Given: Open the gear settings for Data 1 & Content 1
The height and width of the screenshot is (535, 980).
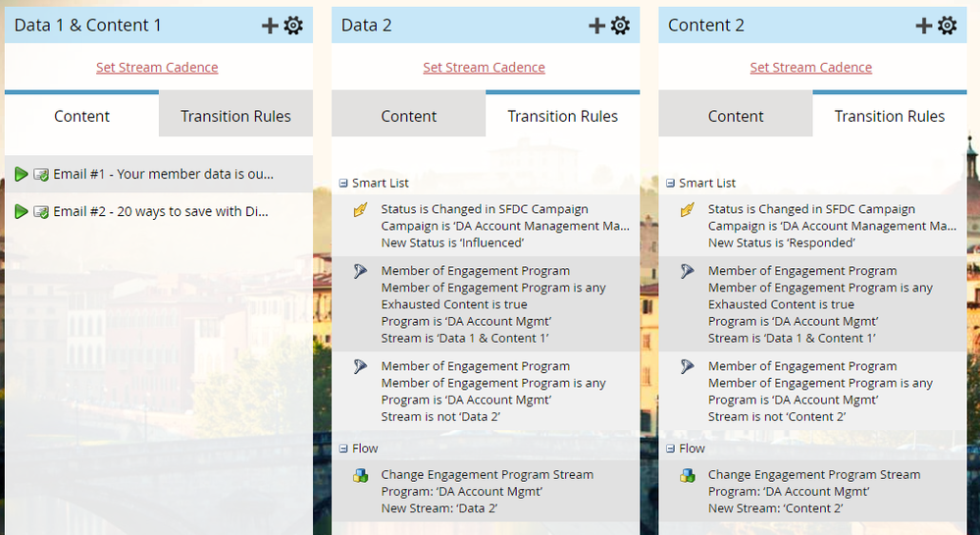Looking at the screenshot, I should pos(293,26).
